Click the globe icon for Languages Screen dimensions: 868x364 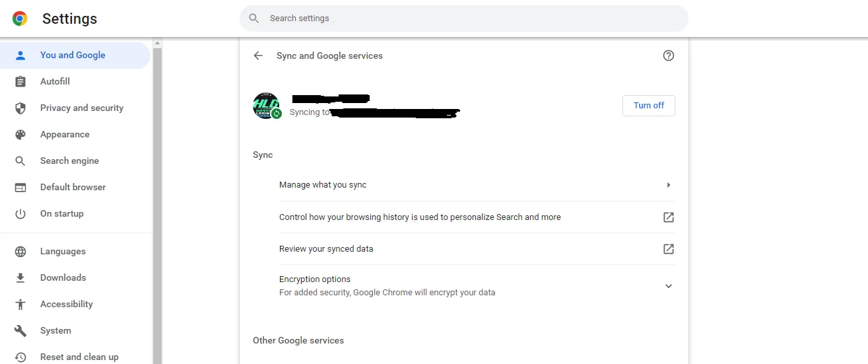pos(20,252)
